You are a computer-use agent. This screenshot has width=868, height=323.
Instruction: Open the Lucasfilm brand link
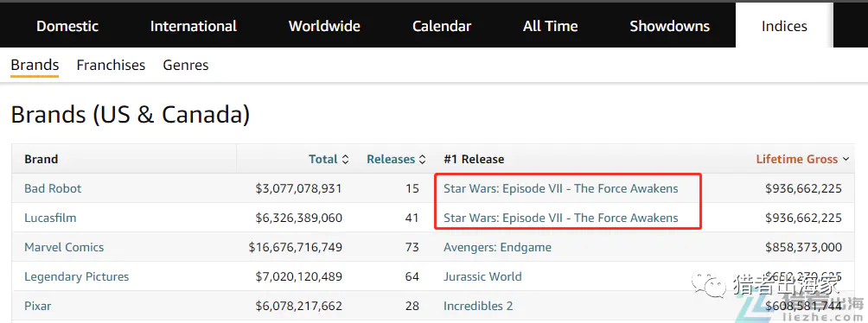pyautogui.click(x=50, y=218)
